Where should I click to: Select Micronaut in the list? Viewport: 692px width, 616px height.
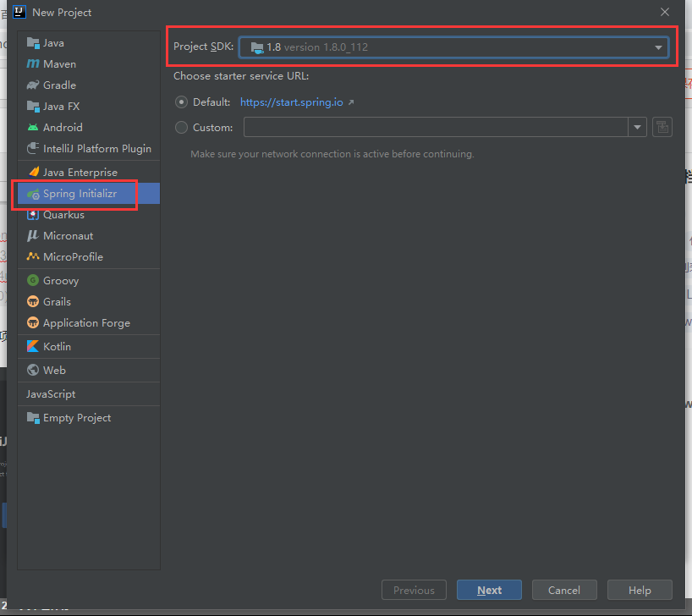click(x=89, y=236)
